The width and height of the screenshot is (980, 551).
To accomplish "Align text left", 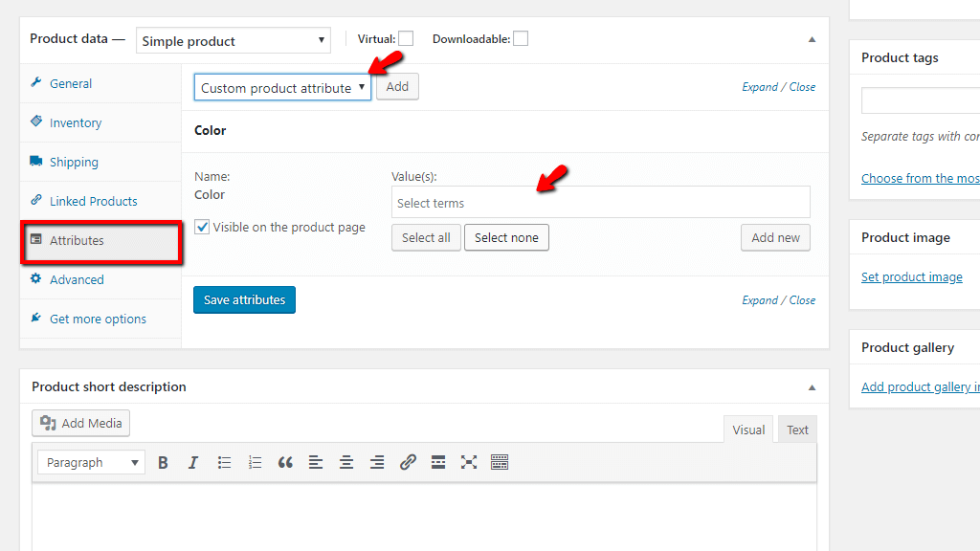I will pos(316,462).
